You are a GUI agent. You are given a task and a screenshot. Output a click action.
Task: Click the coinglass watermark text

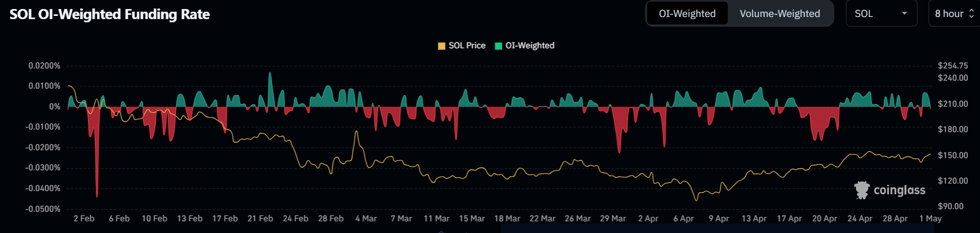[x=899, y=191]
